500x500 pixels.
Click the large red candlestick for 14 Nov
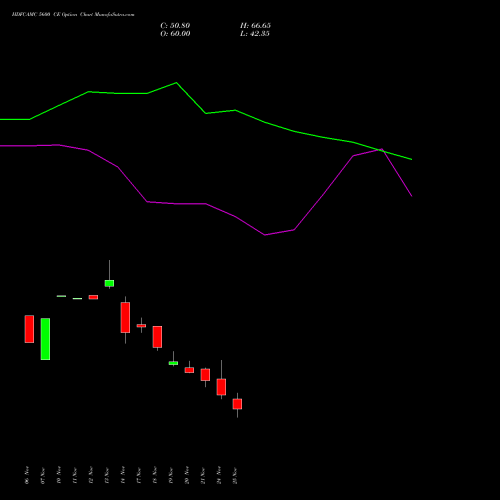pyautogui.click(x=125, y=317)
